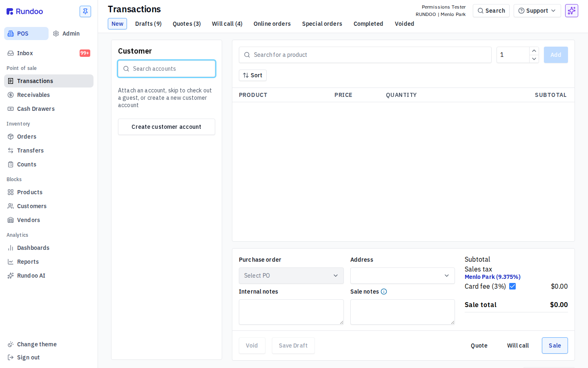Click the PRODUCT column header
This screenshot has height=368, width=588.
[253, 95]
